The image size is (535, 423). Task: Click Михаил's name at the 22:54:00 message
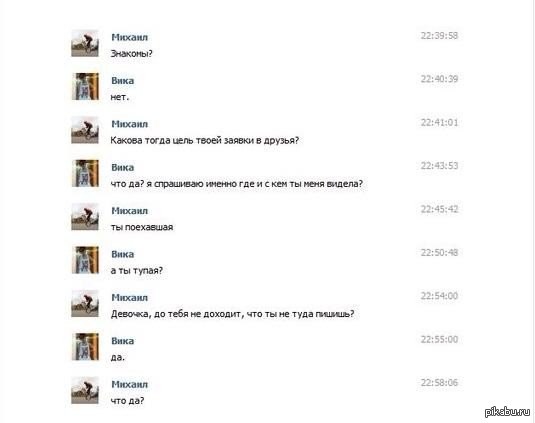[x=129, y=297]
